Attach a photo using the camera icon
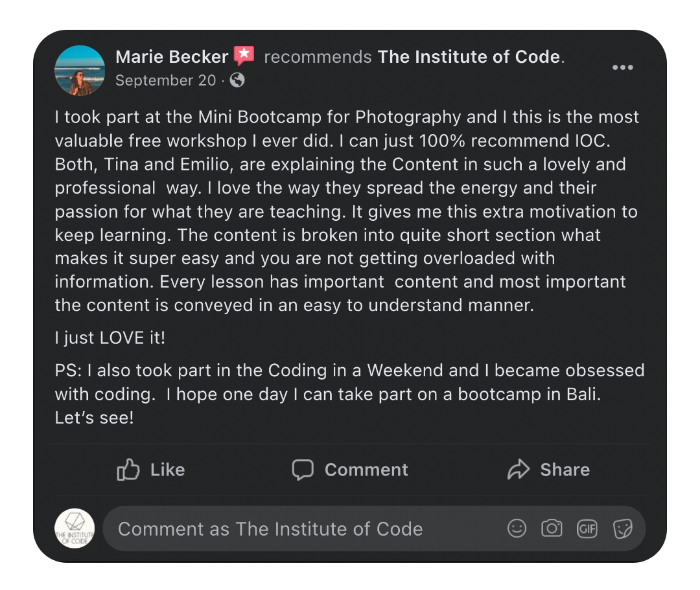The width and height of the screenshot is (700, 590). pos(552,528)
